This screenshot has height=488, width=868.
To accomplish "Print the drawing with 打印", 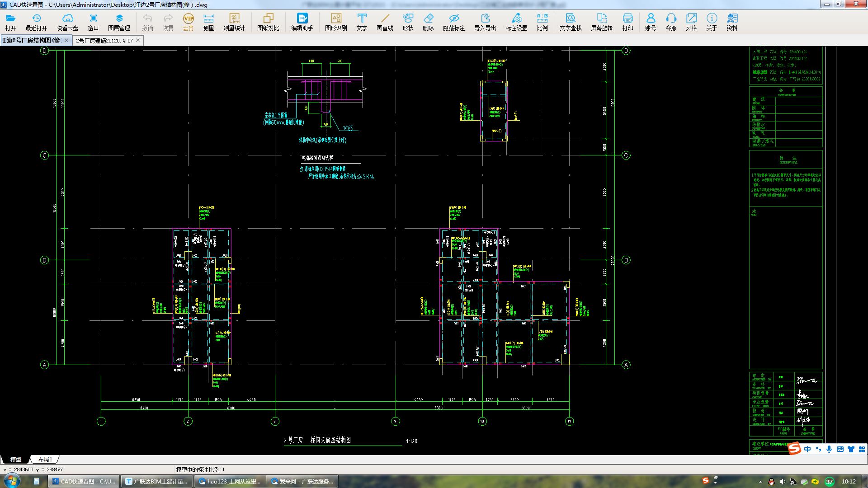I will tap(628, 22).
